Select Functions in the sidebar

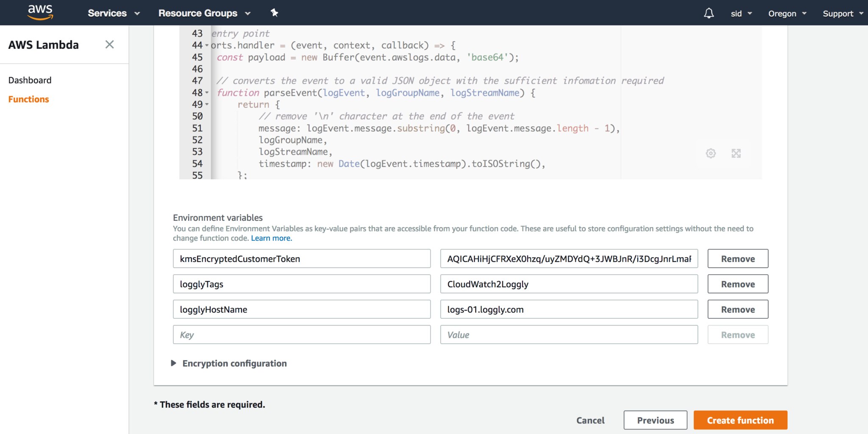[29, 99]
